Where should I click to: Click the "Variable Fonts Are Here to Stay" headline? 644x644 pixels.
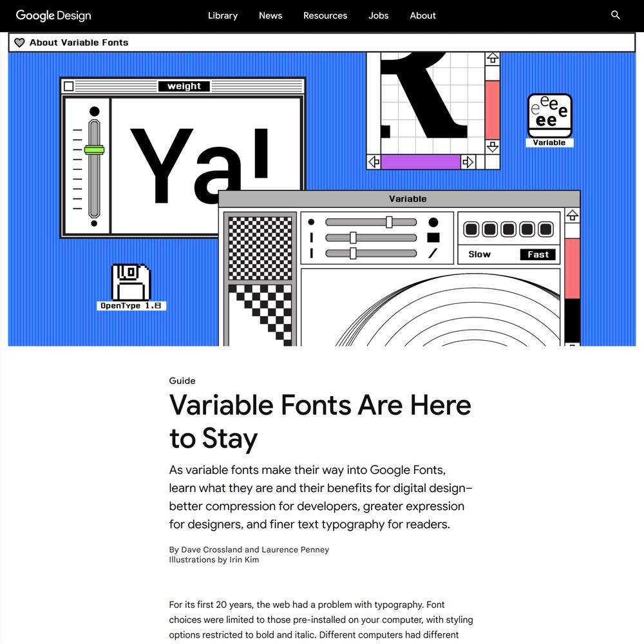(320, 422)
